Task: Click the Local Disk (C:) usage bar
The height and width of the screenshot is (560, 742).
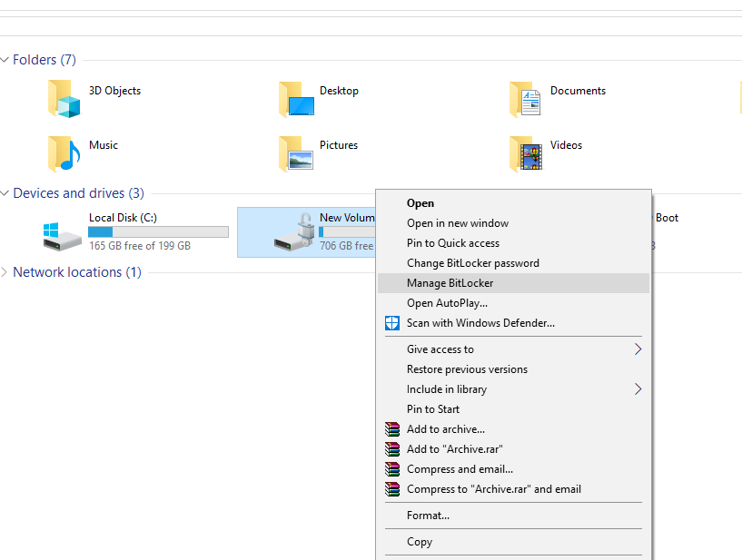Action: (158, 231)
